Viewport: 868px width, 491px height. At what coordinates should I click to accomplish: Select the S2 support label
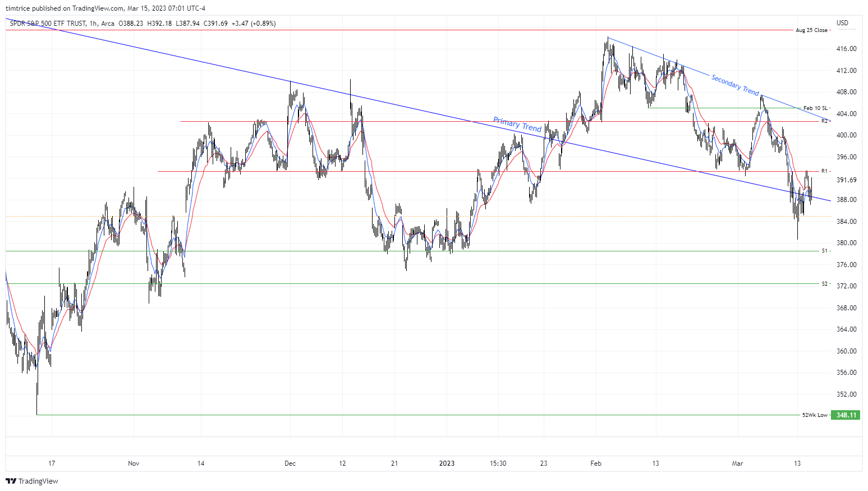(824, 284)
